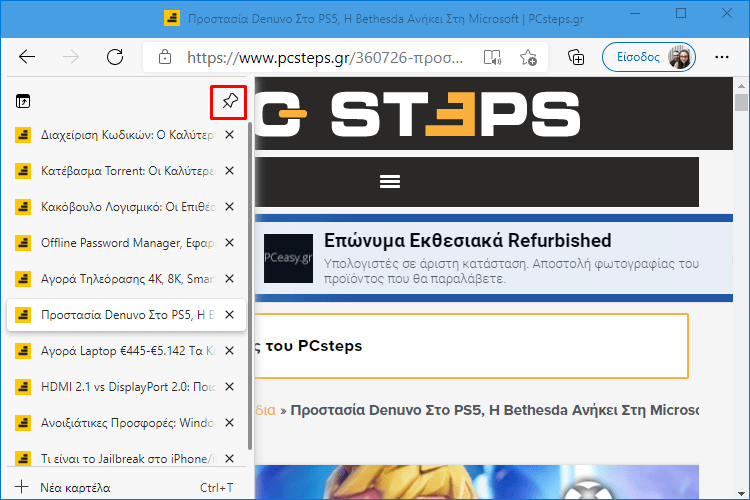The image size is (750, 500).
Task: Close the Προστασία Denuvo tab
Action: [230, 315]
